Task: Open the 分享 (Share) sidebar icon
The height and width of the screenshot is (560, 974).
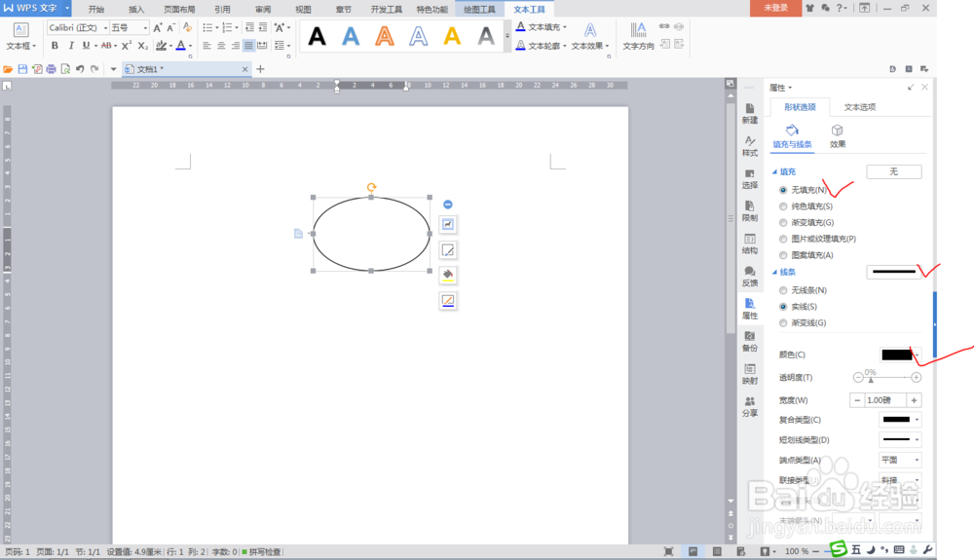Action: 750,407
